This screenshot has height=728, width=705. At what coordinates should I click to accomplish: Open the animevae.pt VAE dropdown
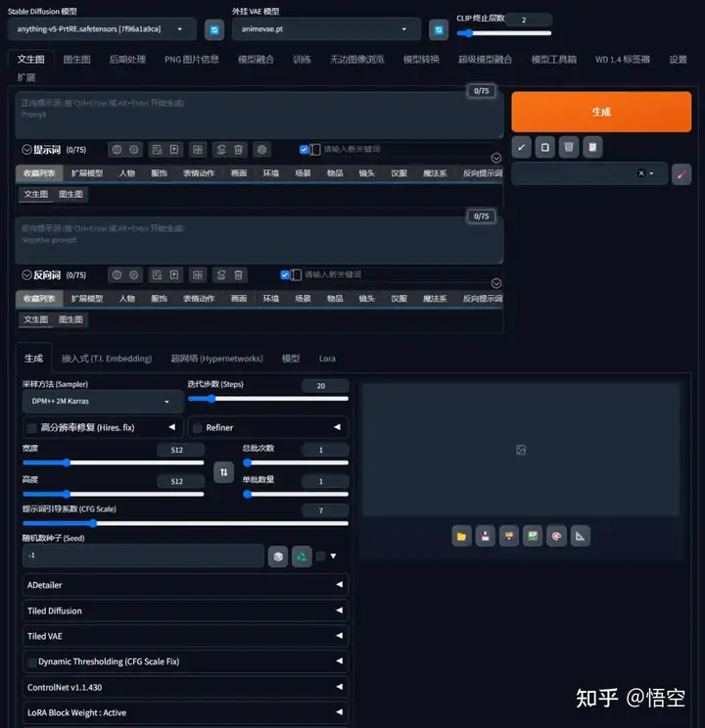[x=326, y=29]
